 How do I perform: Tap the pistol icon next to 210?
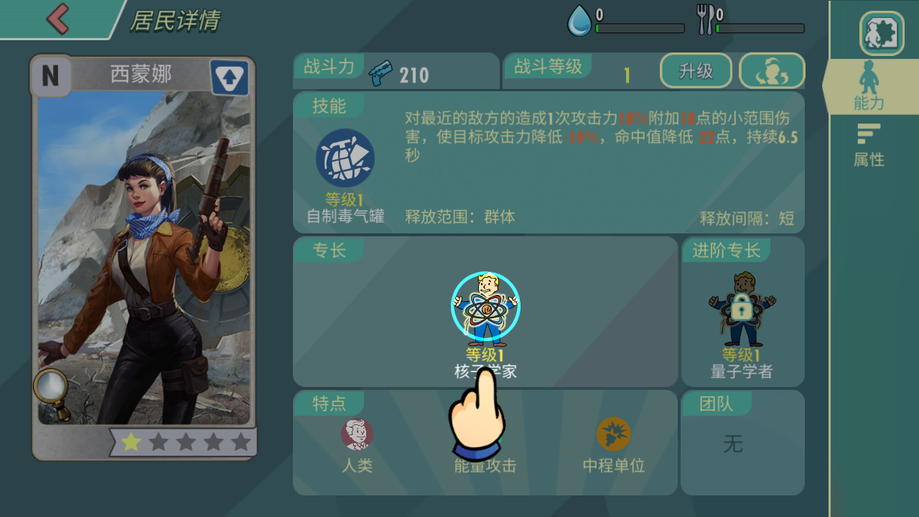pyautogui.click(x=382, y=74)
